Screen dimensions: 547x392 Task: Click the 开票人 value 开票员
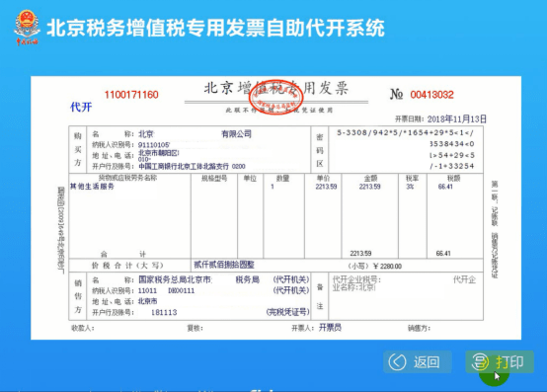[330, 328]
